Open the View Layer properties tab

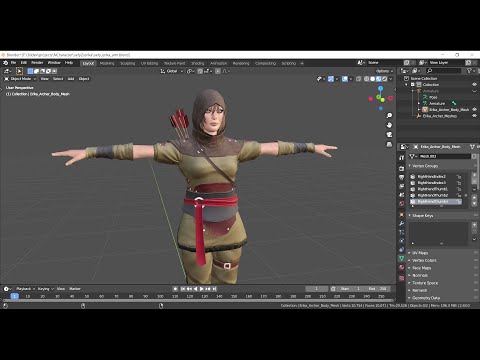tap(402, 186)
